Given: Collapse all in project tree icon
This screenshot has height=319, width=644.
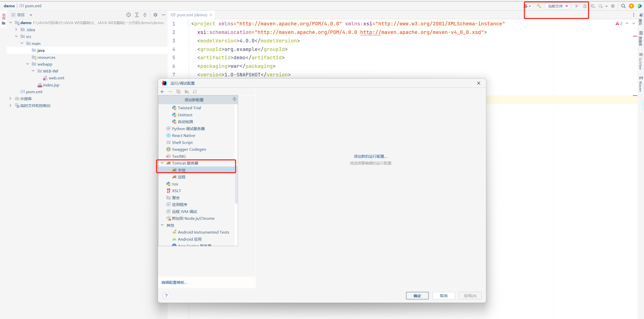Looking at the screenshot, I should coord(145,15).
